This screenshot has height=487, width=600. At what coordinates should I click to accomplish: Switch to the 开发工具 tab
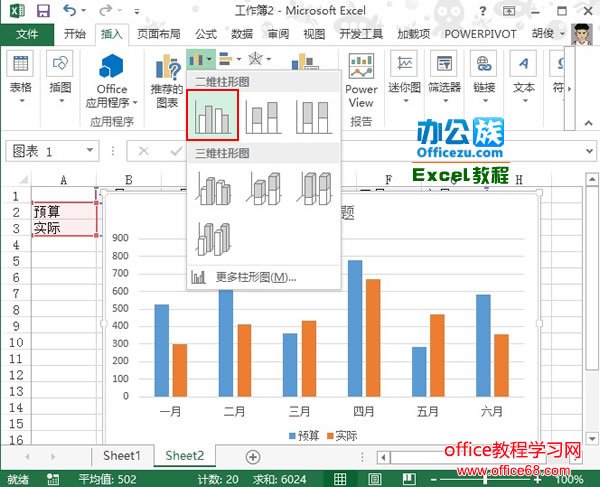pos(361,34)
